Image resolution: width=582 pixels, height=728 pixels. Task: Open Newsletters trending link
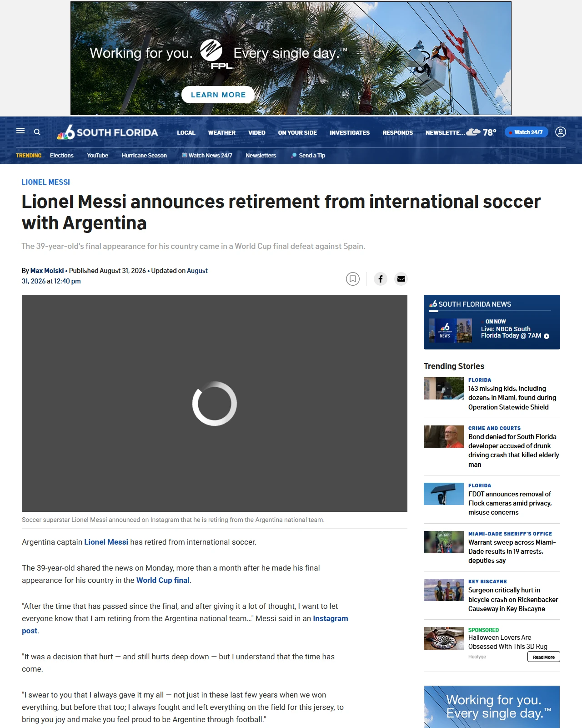coord(261,156)
